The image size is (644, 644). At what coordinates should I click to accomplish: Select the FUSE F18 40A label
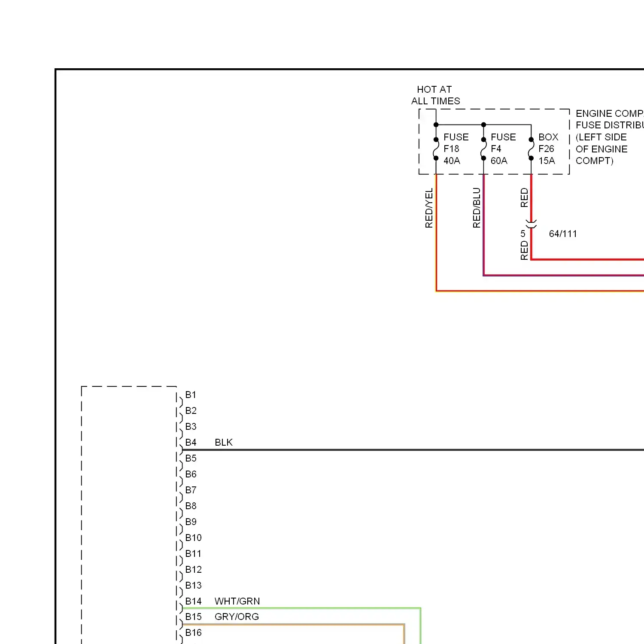[456, 149]
